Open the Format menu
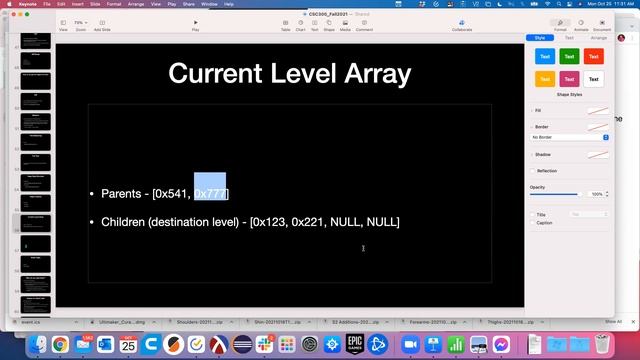The width and height of the screenshot is (640, 360). click(114, 4)
